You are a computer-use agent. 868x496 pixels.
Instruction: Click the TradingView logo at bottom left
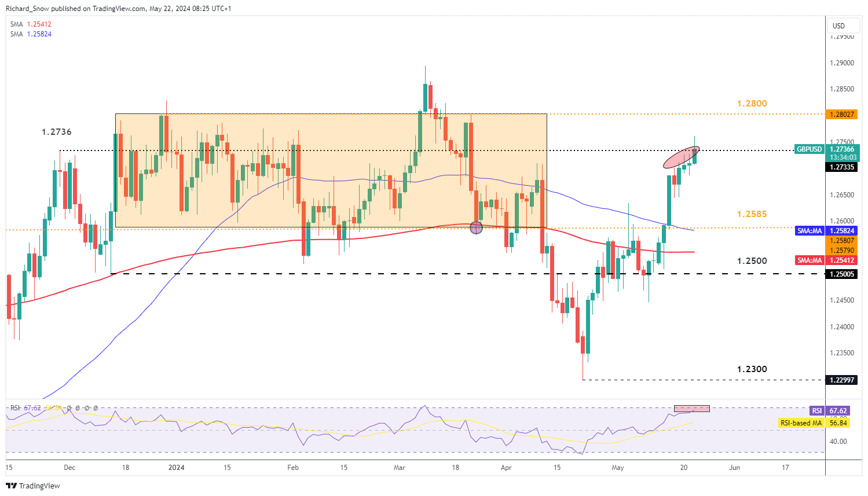click(33, 486)
